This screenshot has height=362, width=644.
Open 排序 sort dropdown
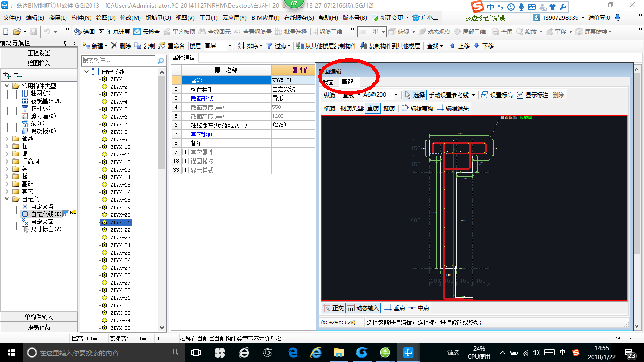click(250, 46)
